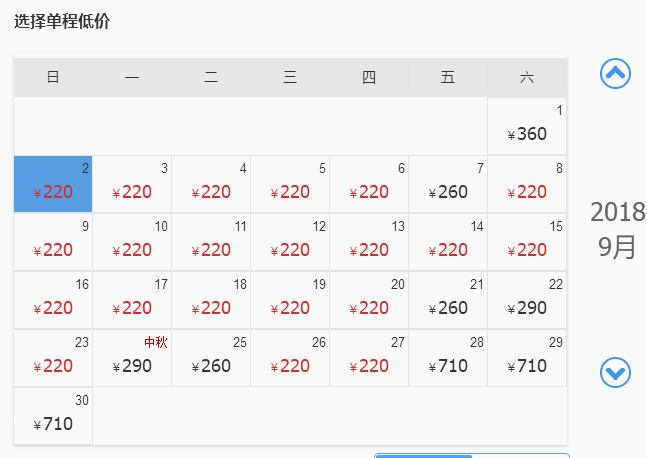The width and height of the screenshot is (647, 458).
Task: Pick September 10 low fare cell
Action: [132, 242]
